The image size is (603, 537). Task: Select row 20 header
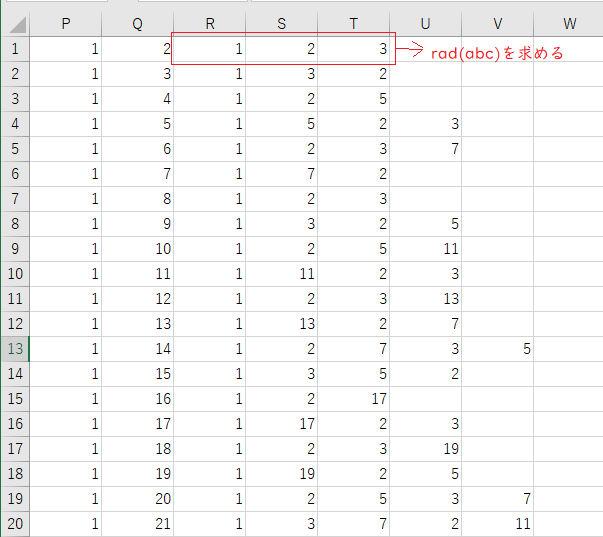click(x=15, y=524)
